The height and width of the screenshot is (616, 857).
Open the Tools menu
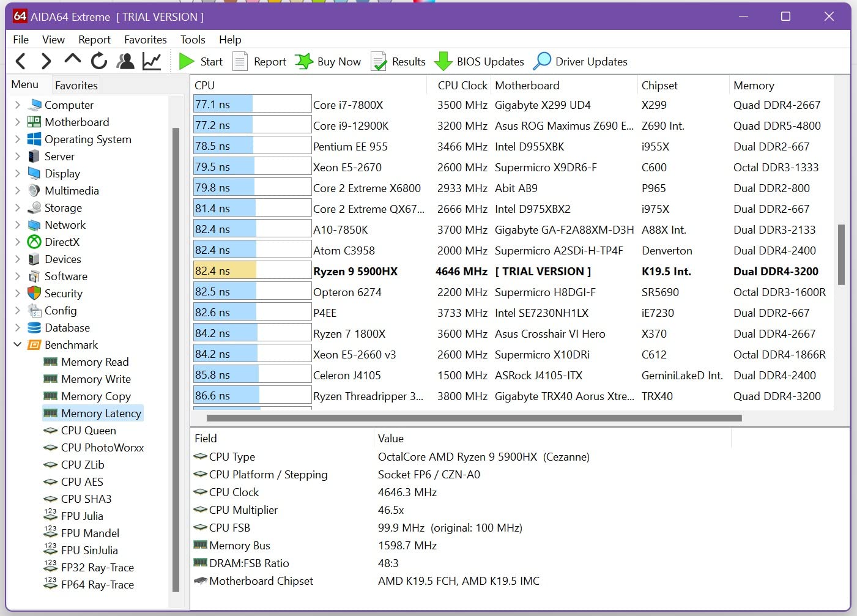click(193, 39)
